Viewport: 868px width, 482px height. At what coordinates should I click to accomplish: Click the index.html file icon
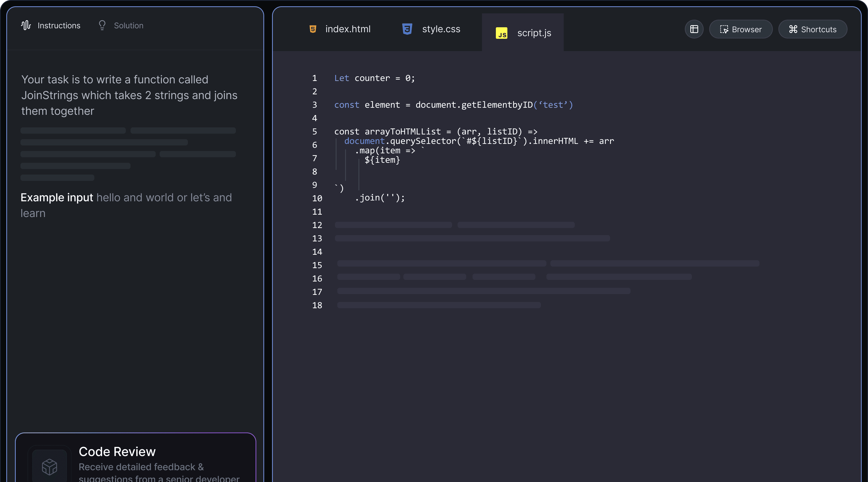click(x=312, y=29)
